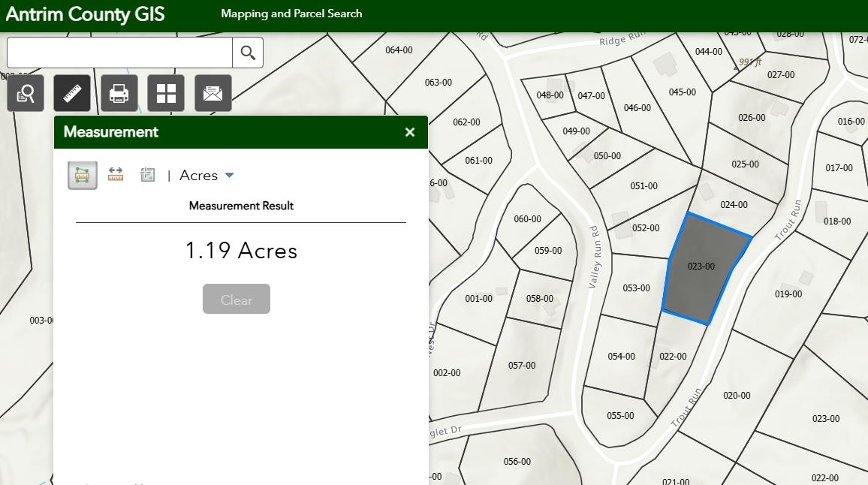Image resolution: width=868 pixels, height=485 pixels.
Task: Select parcel 020-00 on the map
Action: [737, 396]
